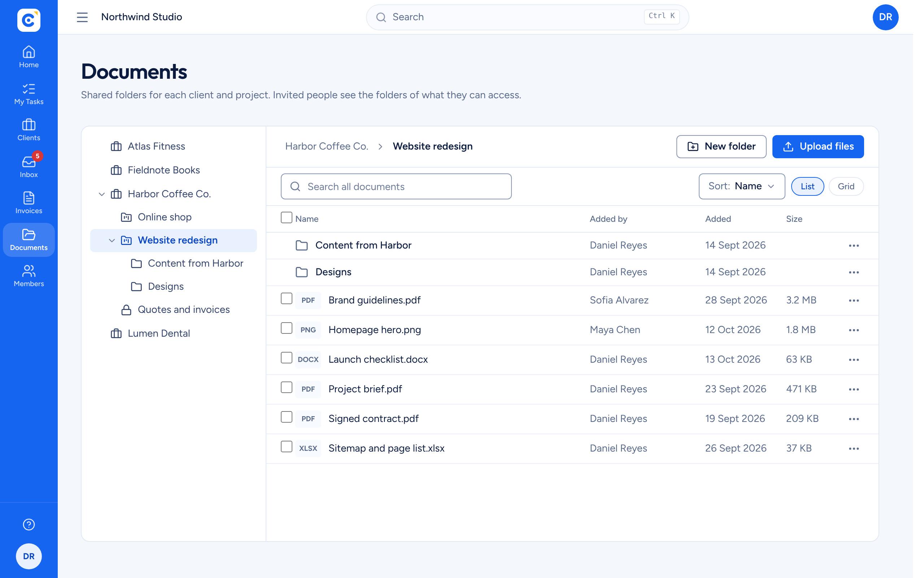Check the select-all checkbox beside Name
The width and height of the screenshot is (924, 578).
pyautogui.click(x=286, y=217)
